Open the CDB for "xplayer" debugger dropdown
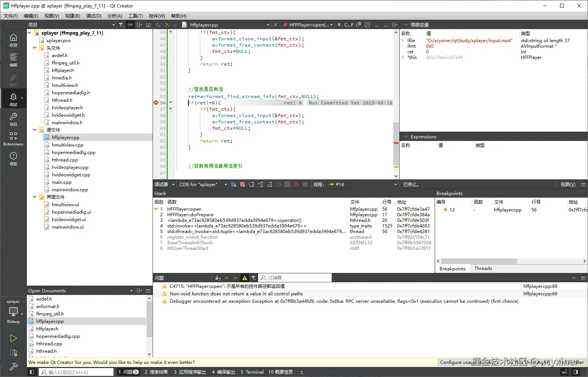 coord(203,184)
